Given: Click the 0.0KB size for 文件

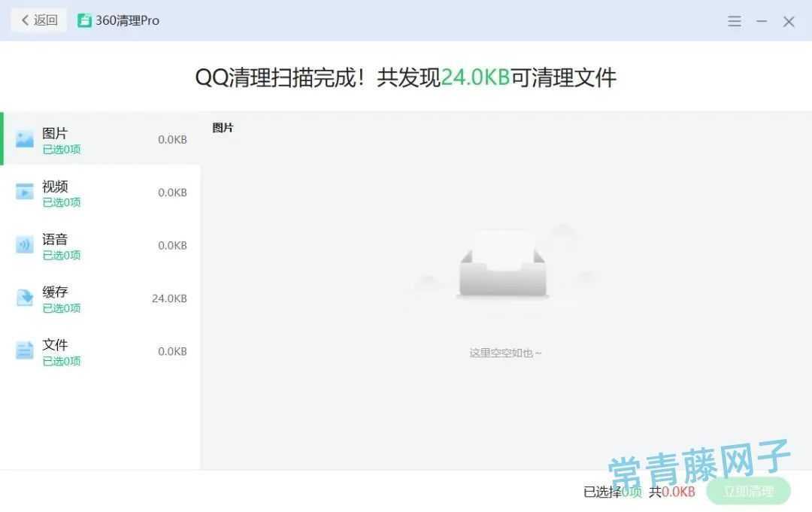Looking at the screenshot, I should click(172, 351).
